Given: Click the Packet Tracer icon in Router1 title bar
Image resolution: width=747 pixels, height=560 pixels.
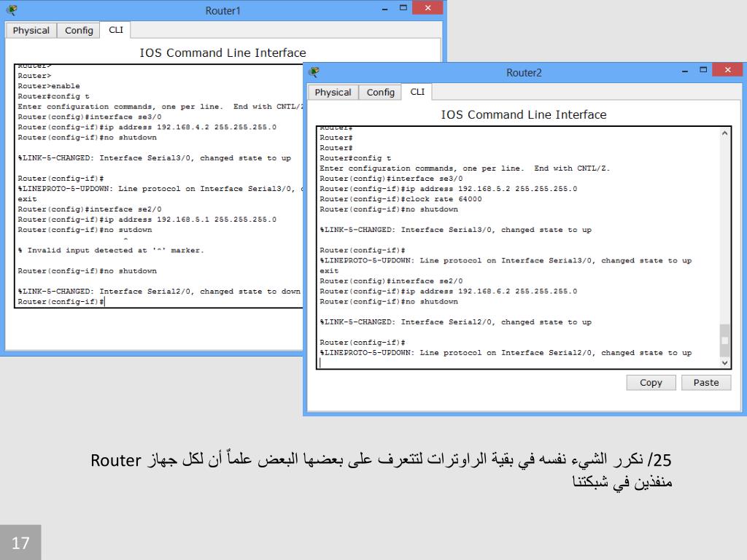Looking at the screenshot, I should [12, 9].
